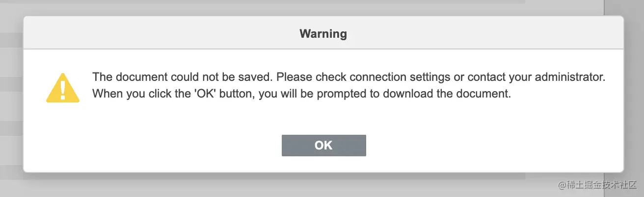Click the OK button in Warning dialog
The image size is (644, 197).
[323, 146]
